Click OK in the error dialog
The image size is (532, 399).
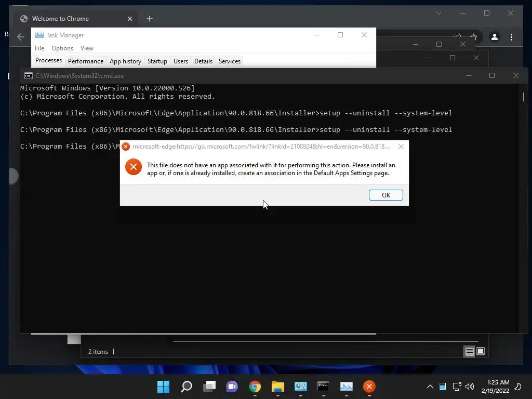(386, 195)
